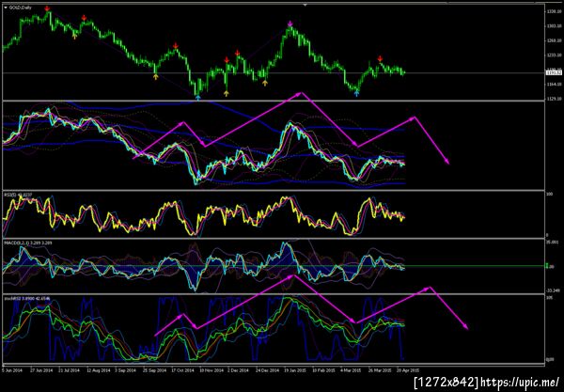Select the MACD indicator label

27,243
